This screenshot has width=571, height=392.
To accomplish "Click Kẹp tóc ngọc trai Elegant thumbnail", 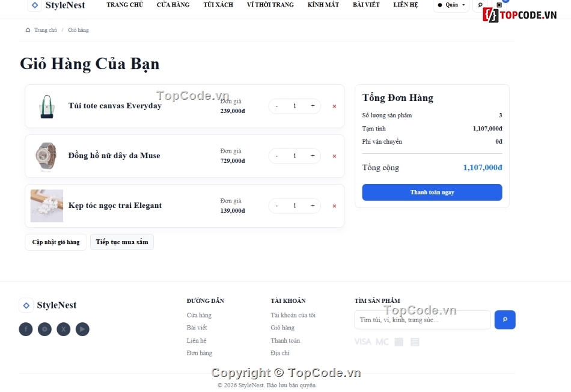I will (x=47, y=206).
